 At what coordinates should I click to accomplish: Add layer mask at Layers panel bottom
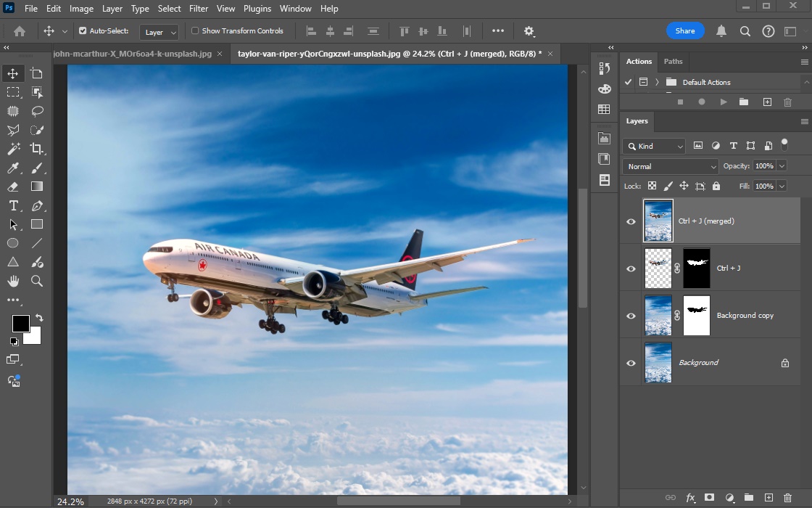coord(710,498)
